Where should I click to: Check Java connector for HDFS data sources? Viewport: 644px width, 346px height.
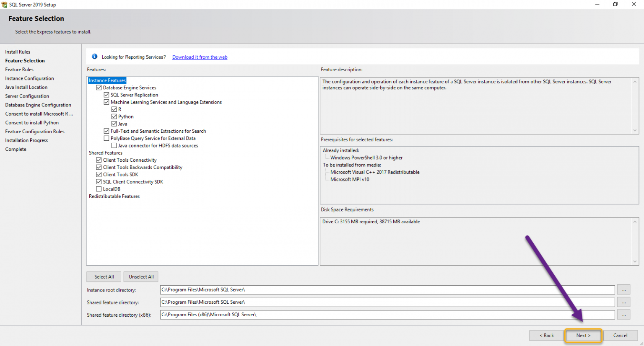pyautogui.click(x=114, y=145)
